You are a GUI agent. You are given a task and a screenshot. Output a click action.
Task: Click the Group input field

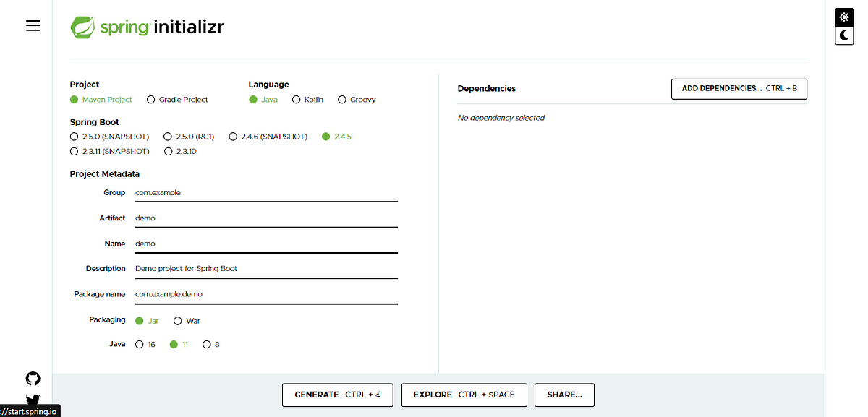[x=266, y=192]
